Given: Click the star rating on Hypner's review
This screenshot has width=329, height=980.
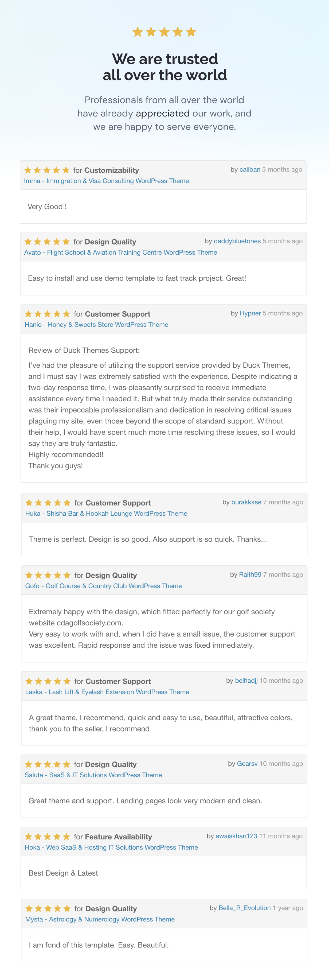Looking at the screenshot, I should tap(48, 314).
